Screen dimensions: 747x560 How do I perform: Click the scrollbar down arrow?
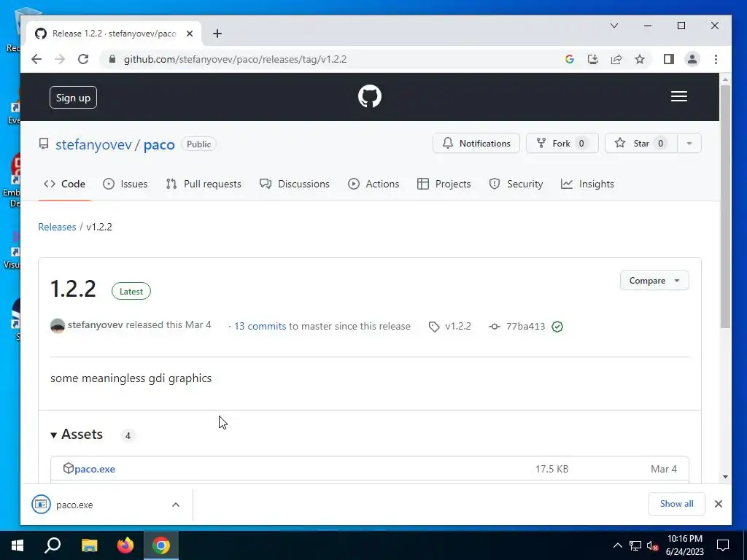click(725, 477)
